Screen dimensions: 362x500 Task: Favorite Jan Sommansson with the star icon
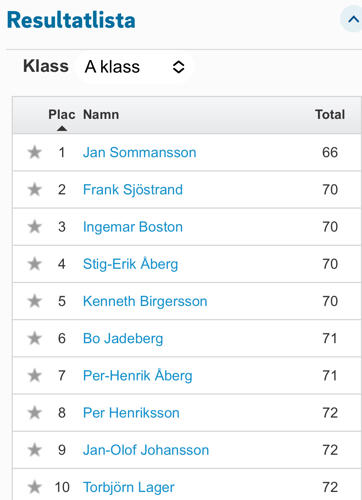pos(35,152)
